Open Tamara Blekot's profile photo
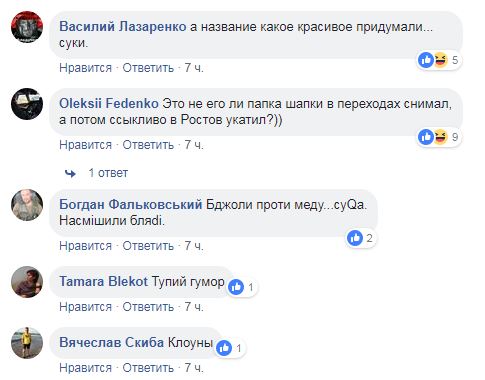 point(27,282)
